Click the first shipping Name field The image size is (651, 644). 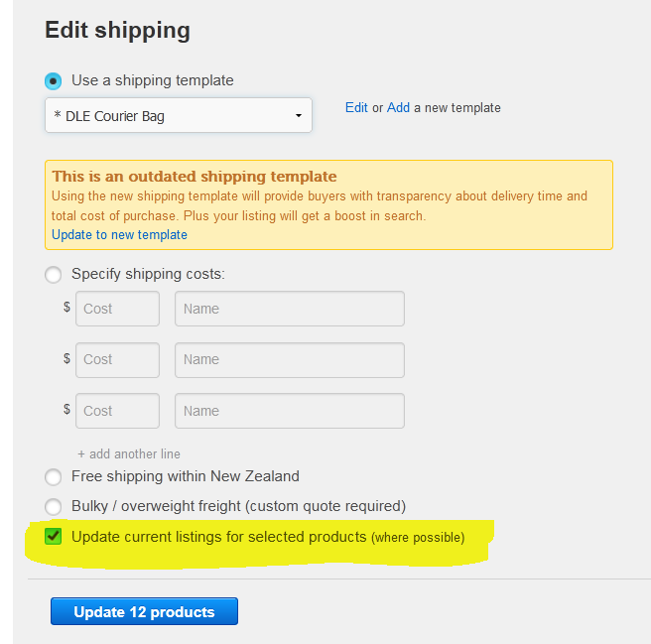(x=289, y=309)
